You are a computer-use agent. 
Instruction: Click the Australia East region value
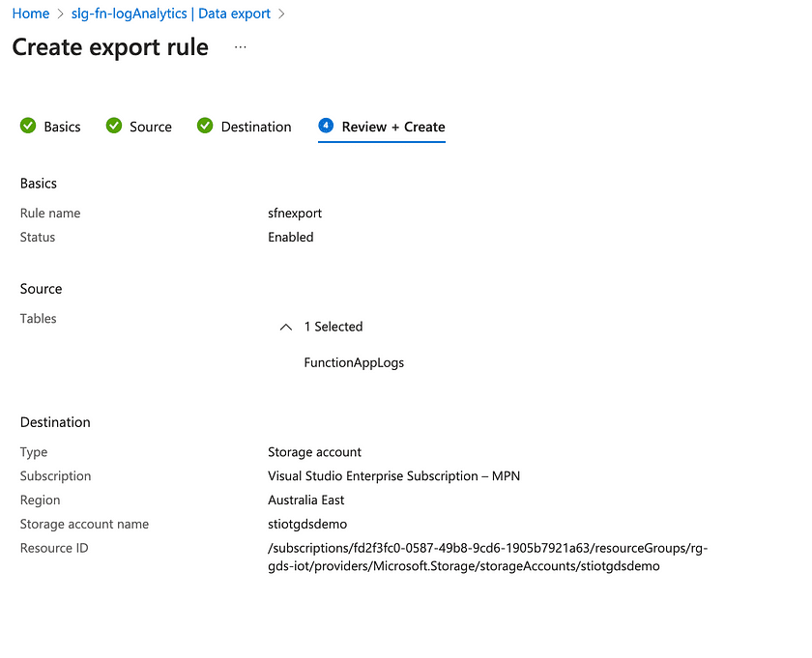click(x=306, y=500)
